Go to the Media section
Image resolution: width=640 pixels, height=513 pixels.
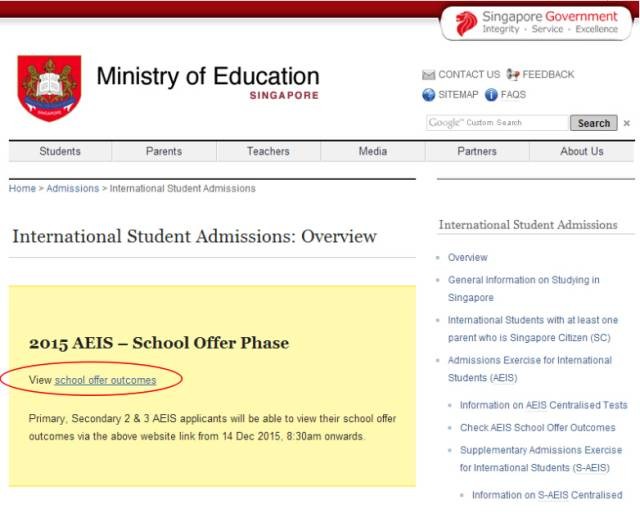click(x=372, y=151)
